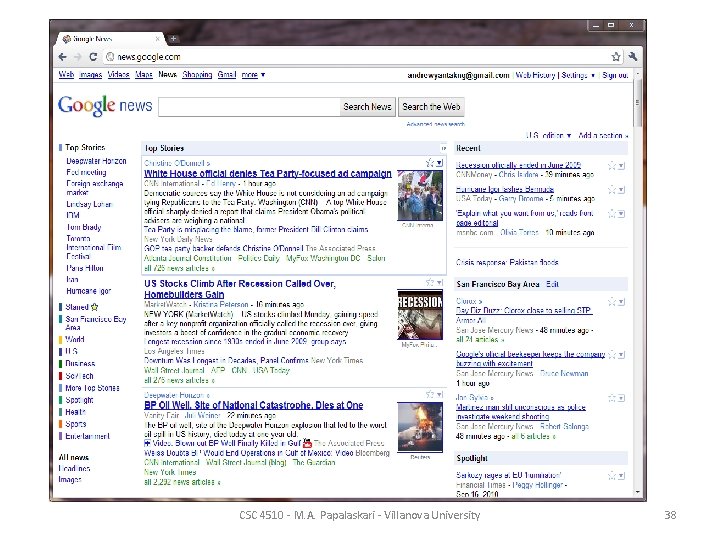Screen dimensions: 720x540
Task: Star the White House official story
Action: (x=430, y=163)
